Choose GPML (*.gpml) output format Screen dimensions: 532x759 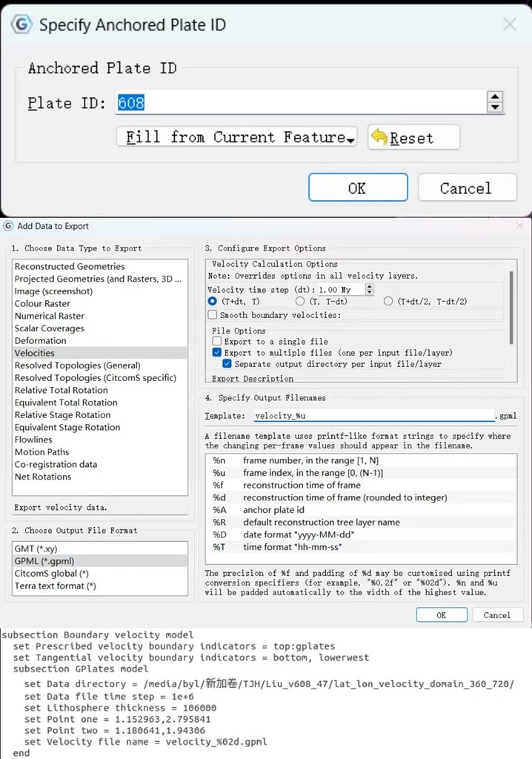click(100, 561)
